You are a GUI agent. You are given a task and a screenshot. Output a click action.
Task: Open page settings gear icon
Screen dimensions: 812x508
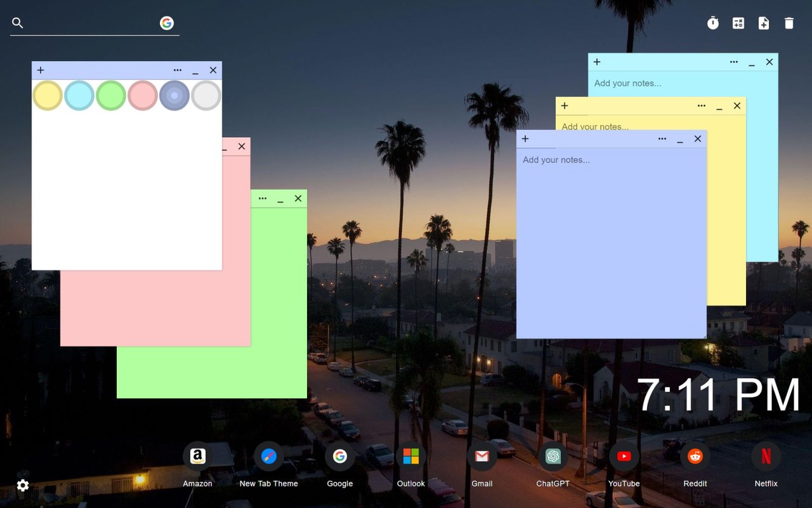pos(23,486)
